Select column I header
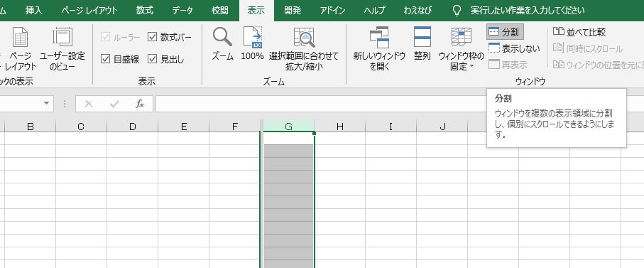This screenshot has height=268, width=644. [391, 127]
